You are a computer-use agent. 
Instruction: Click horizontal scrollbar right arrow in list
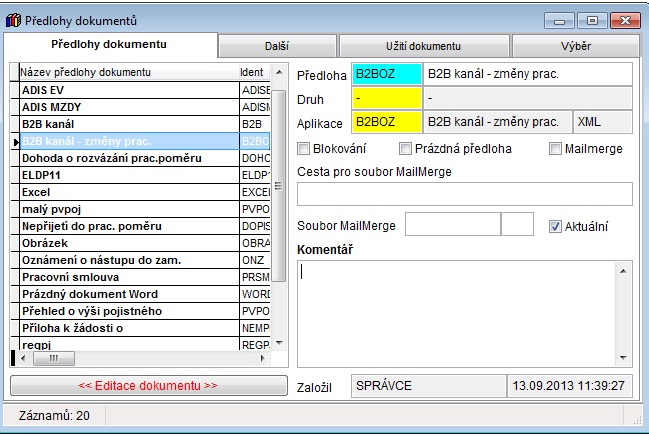click(x=265, y=358)
